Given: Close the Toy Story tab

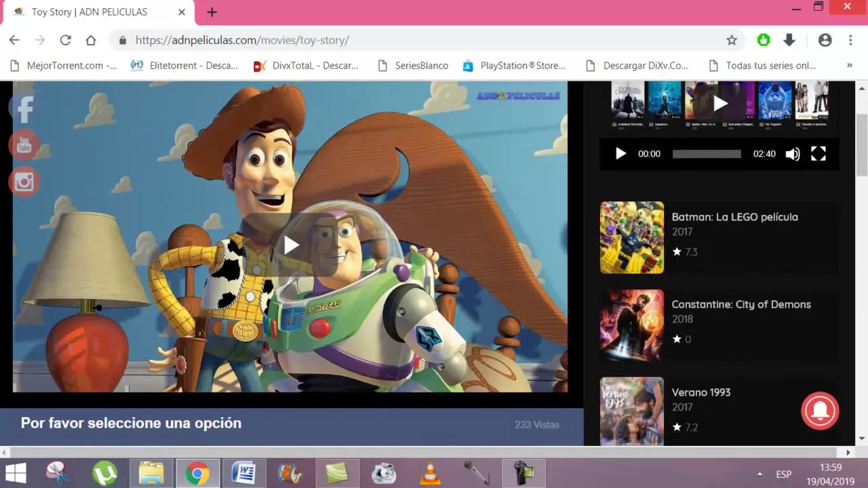Looking at the screenshot, I should [182, 12].
